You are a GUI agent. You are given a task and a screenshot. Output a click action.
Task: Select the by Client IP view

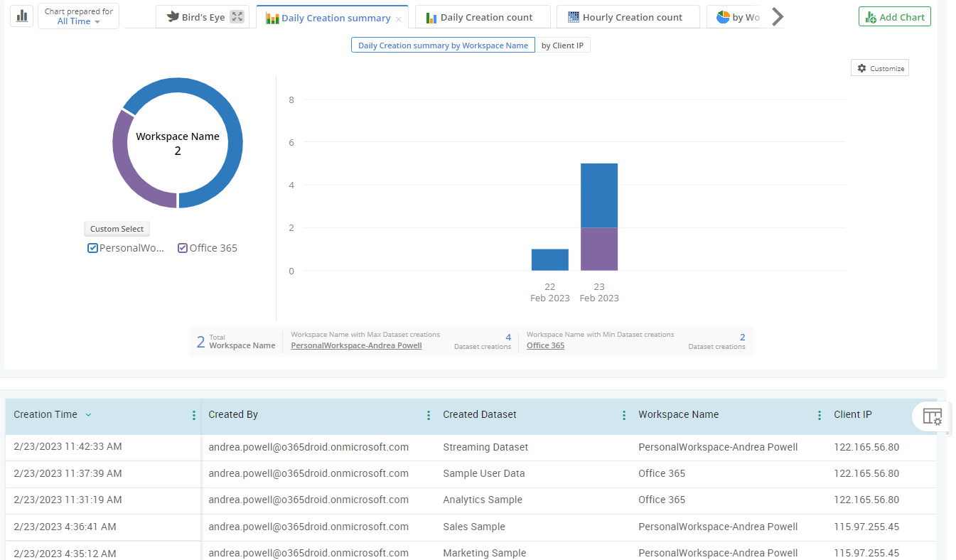click(563, 44)
